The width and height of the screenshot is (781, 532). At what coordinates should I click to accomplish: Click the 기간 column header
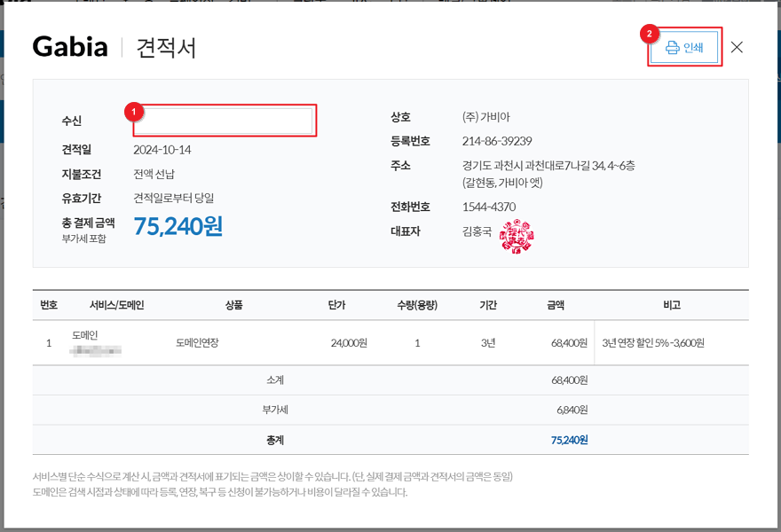pos(488,305)
